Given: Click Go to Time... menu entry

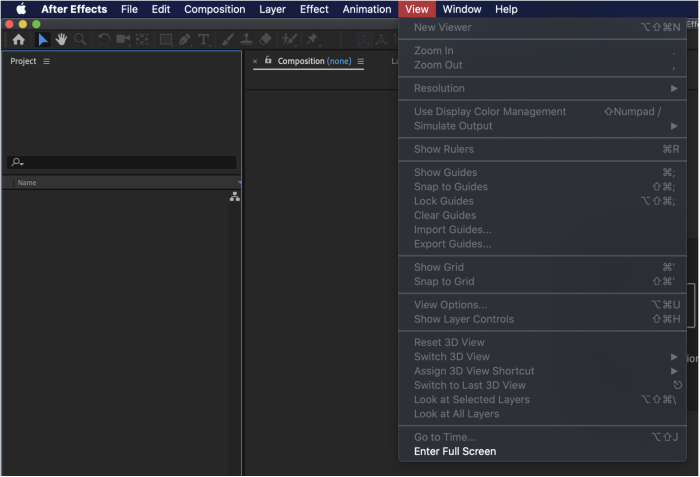Looking at the screenshot, I should pyautogui.click(x=542, y=437).
